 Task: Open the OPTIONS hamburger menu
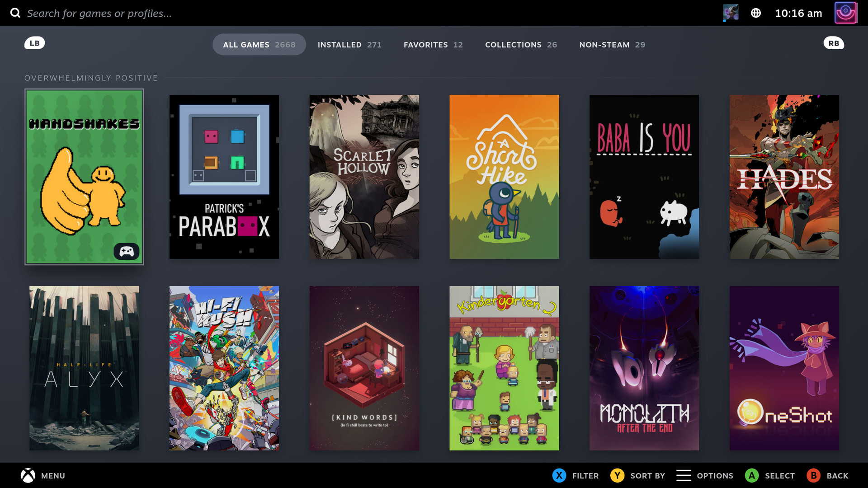(x=684, y=475)
